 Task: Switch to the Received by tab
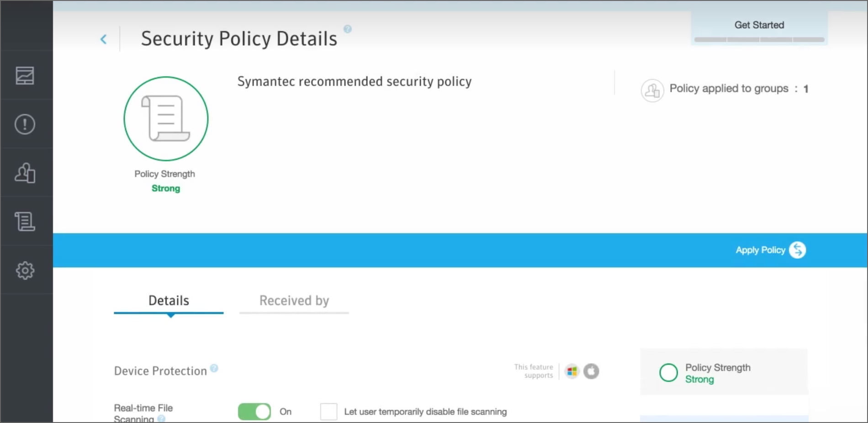coord(294,301)
